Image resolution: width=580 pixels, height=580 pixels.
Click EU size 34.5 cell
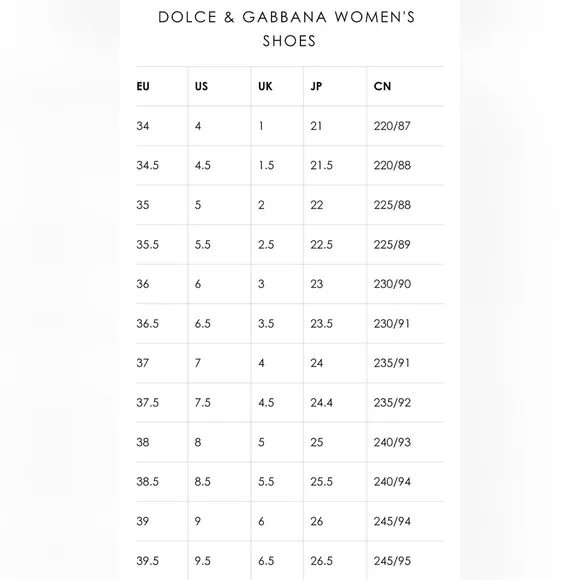[x=148, y=165]
